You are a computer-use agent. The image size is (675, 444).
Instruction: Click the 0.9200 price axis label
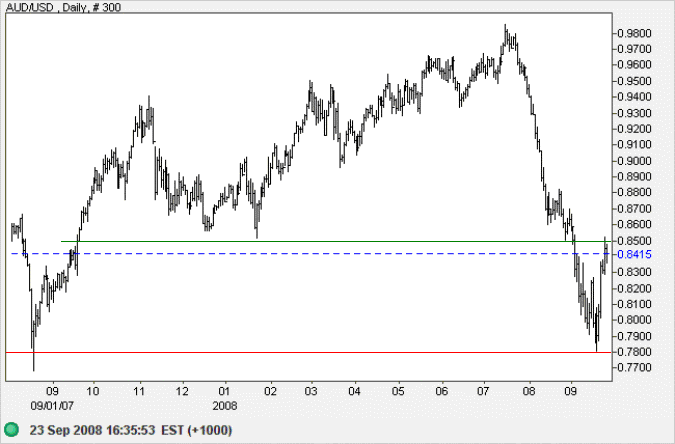tap(634, 129)
